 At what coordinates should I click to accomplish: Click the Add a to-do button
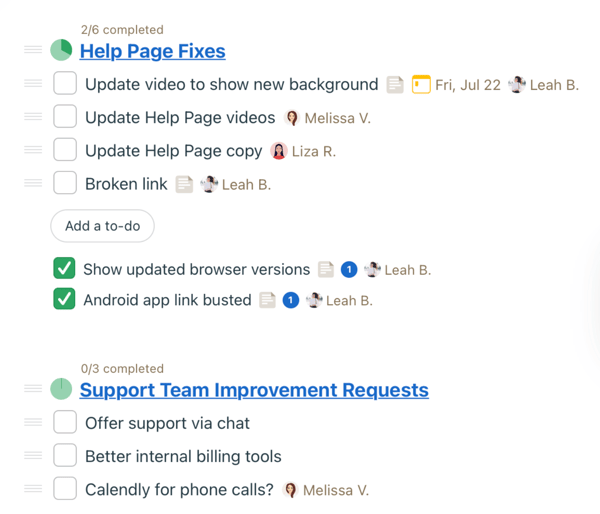click(x=103, y=226)
